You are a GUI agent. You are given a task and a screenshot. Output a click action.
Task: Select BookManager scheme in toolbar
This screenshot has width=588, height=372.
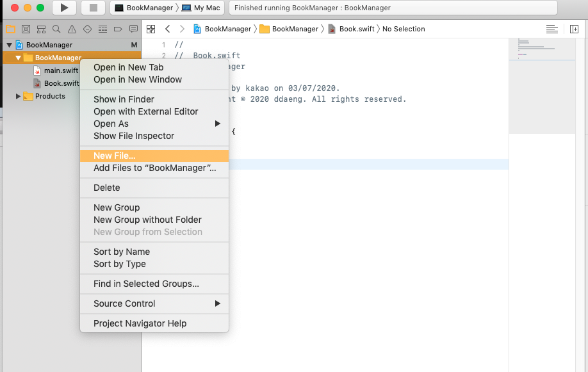click(144, 8)
